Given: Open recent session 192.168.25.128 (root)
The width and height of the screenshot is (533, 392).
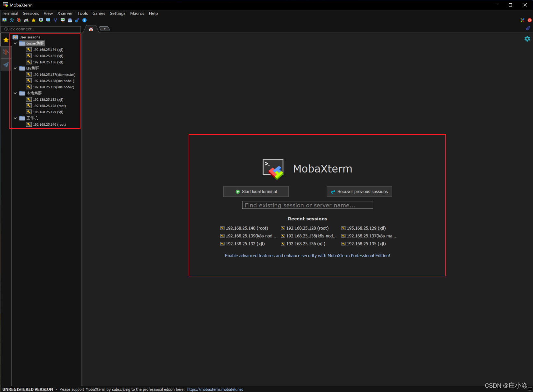Looking at the screenshot, I should [x=305, y=228].
